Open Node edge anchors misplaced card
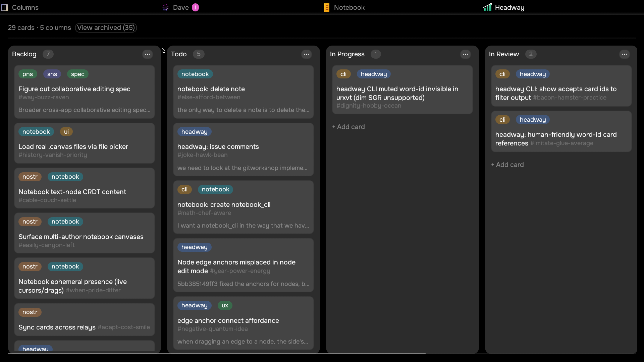This screenshot has width=644, height=362. point(244,265)
